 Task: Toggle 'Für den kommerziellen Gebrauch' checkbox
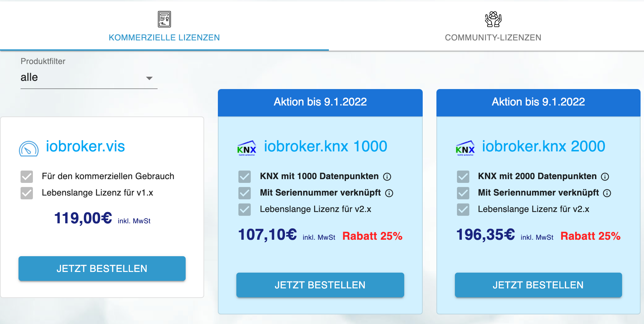(27, 177)
